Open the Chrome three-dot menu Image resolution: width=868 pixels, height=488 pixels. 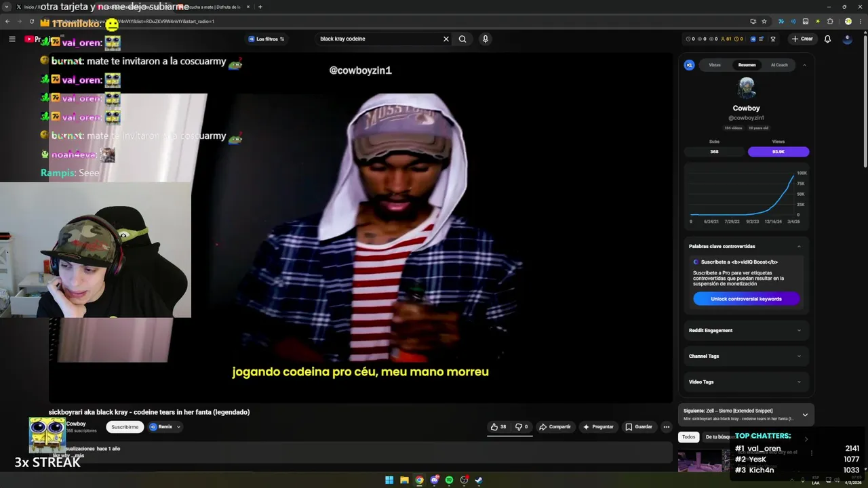point(859,21)
